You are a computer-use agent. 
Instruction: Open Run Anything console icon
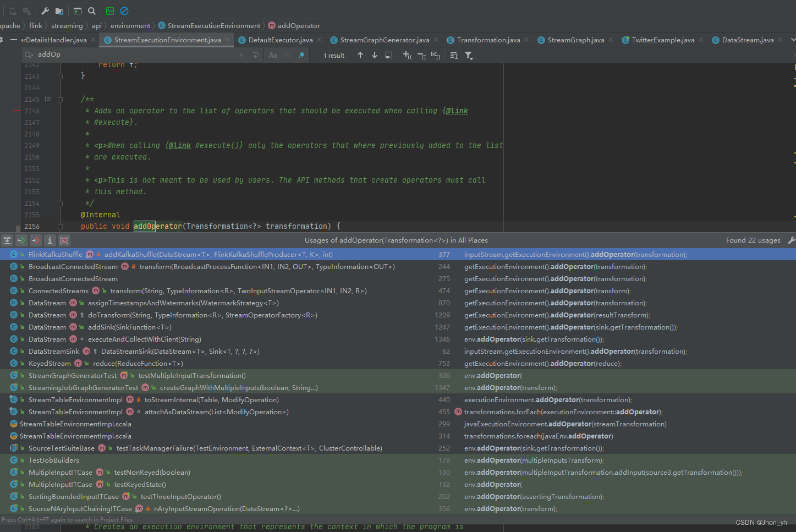pyautogui.click(x=78, y=11)
